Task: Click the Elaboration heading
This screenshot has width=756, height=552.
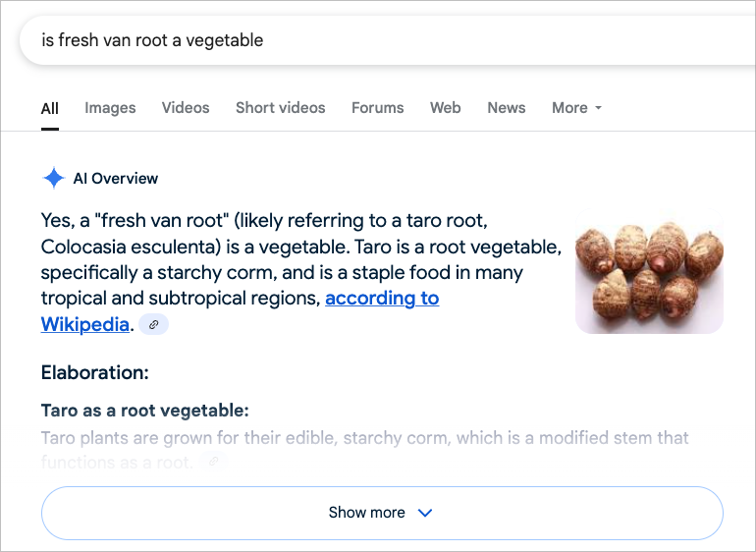Action: [x=95, y=372]
